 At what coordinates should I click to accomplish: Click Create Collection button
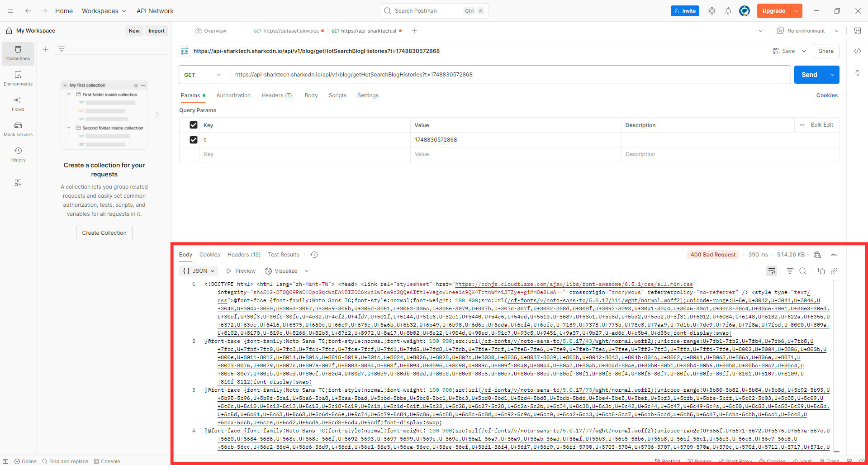(x=104, y=233)
